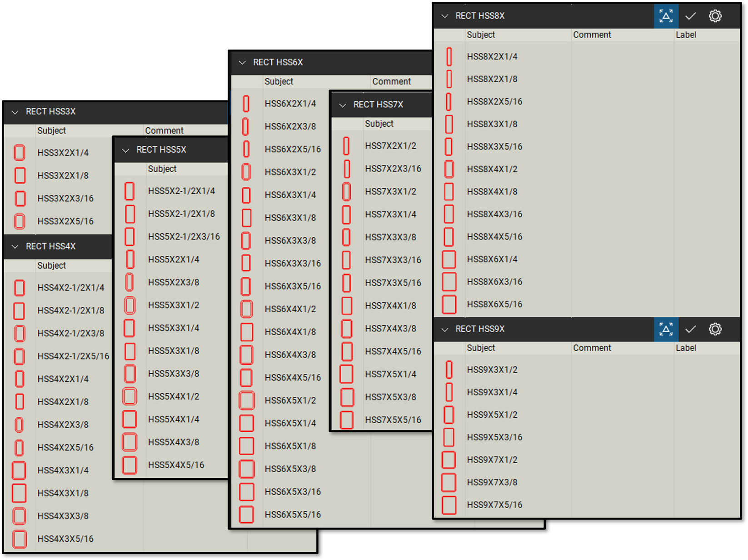Screen dimensions: 748x560
Task: Click the shape icon next to HSS6X4X1/2
Action: coord(246,309)
